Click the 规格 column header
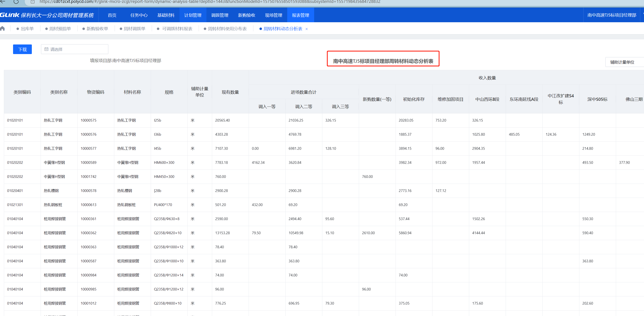The width and height of the screenshot is (644, 316). 169,92
